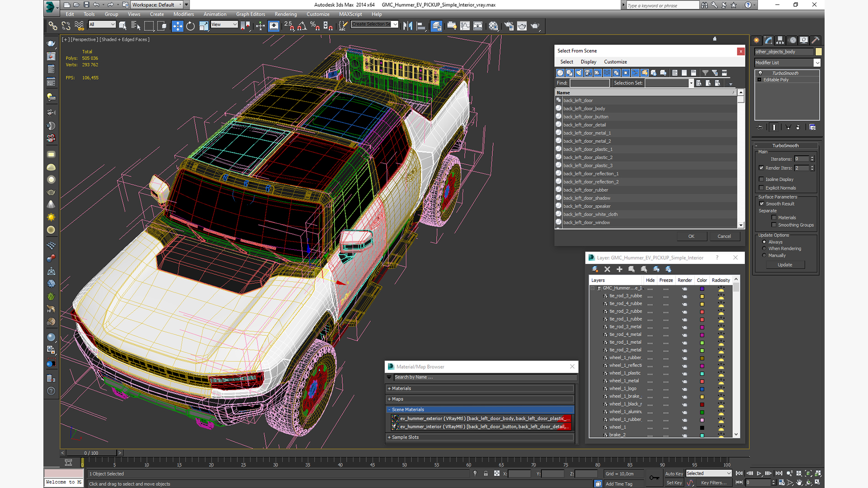
Task: Toggle TurboSmooth modifier lightbulb visibility
Action: click(x=760, y=73)
